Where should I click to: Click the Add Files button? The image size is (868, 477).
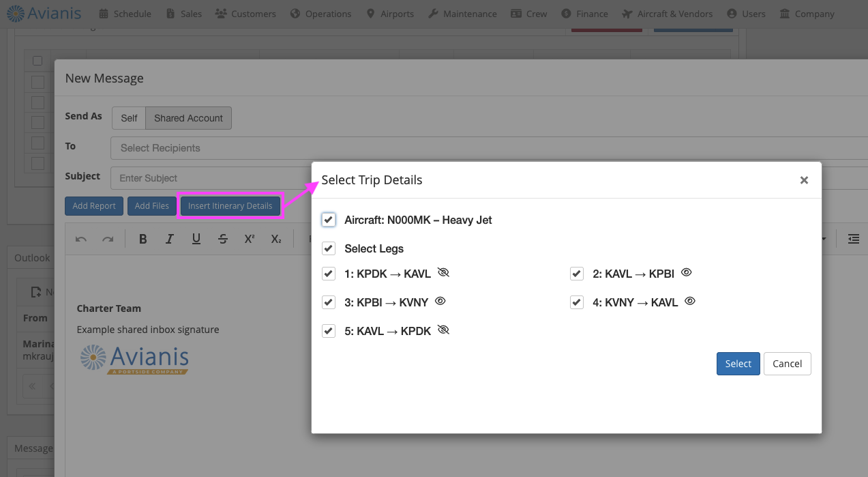[151, 206]
